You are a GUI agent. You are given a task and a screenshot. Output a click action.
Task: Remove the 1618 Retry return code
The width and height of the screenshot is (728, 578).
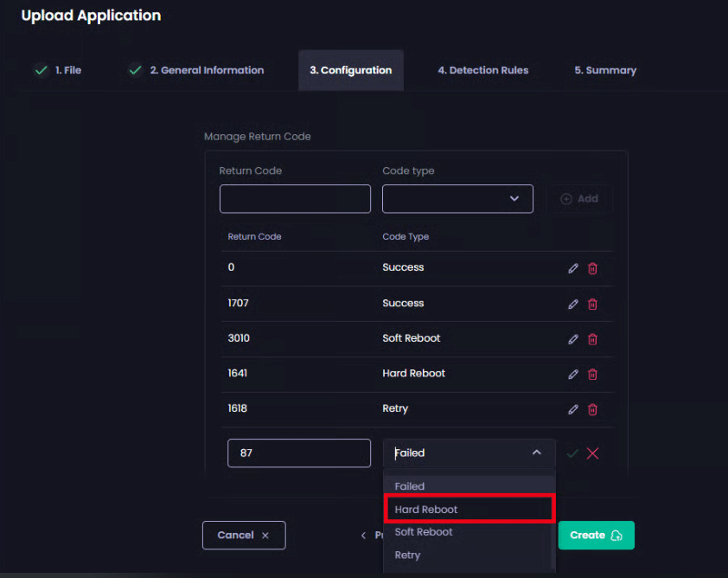592,409
